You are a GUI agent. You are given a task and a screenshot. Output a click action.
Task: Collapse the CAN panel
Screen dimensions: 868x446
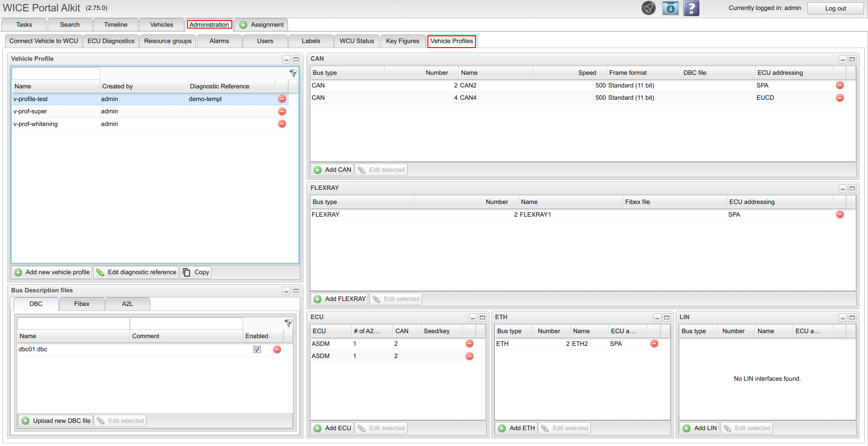(843, 59)
